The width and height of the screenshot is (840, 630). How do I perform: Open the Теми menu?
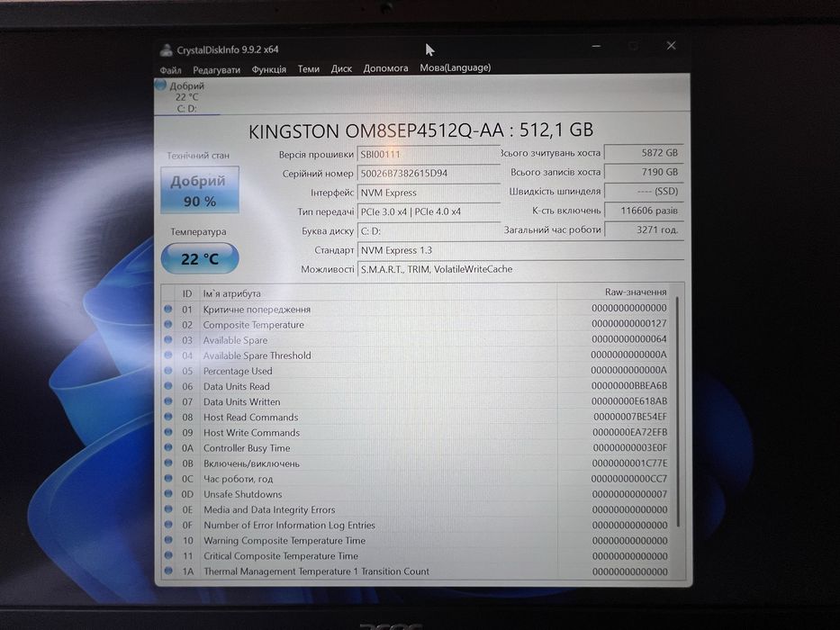[309, 68]
